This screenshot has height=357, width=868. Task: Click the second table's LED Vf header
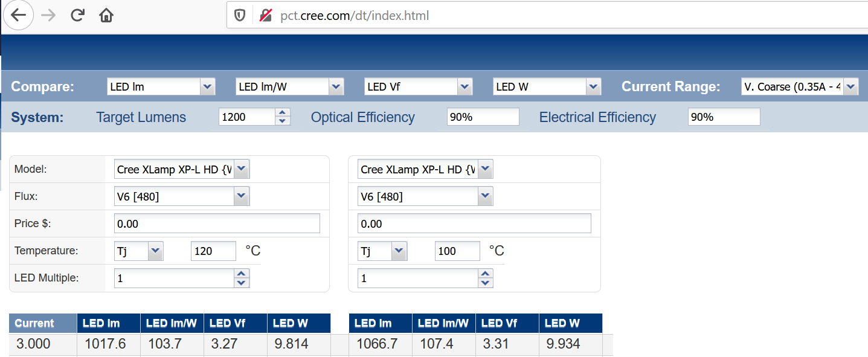(x=507, y=323)
